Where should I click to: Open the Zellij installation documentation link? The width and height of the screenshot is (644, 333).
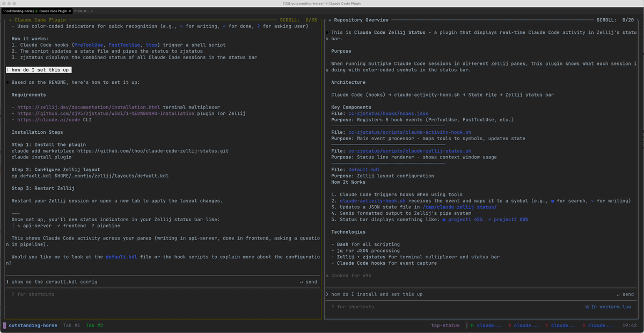89,107
